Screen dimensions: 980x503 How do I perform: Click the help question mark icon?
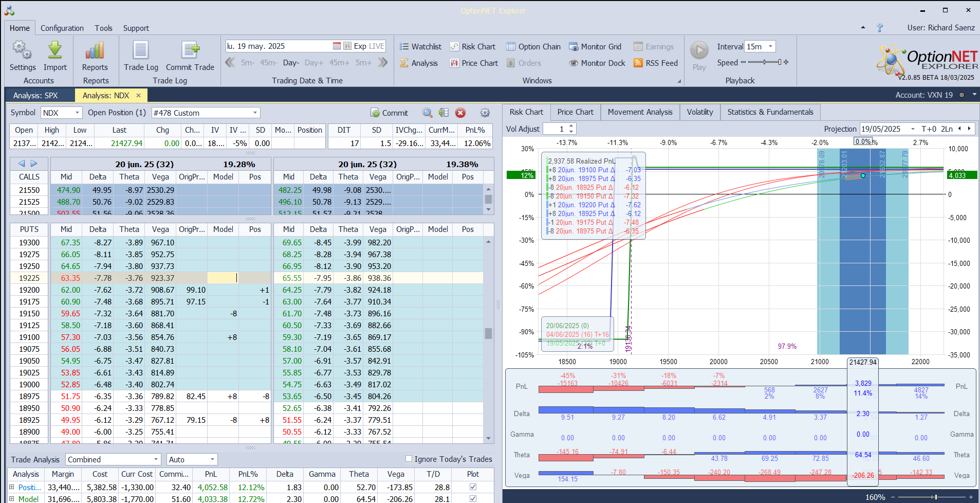(880, 28)
